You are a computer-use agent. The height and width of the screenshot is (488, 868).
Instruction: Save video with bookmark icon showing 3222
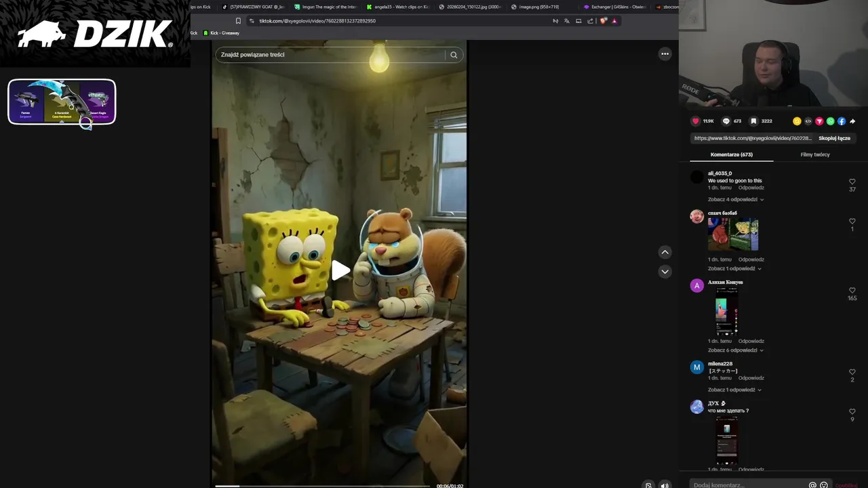point(753,121)
